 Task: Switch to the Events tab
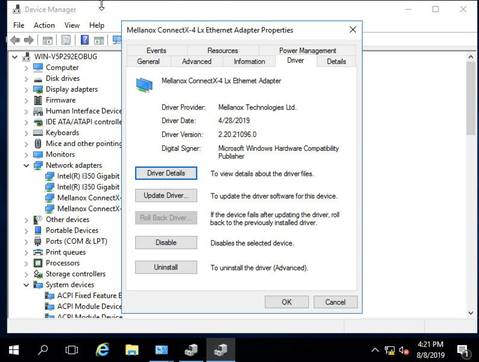point(156,51)
